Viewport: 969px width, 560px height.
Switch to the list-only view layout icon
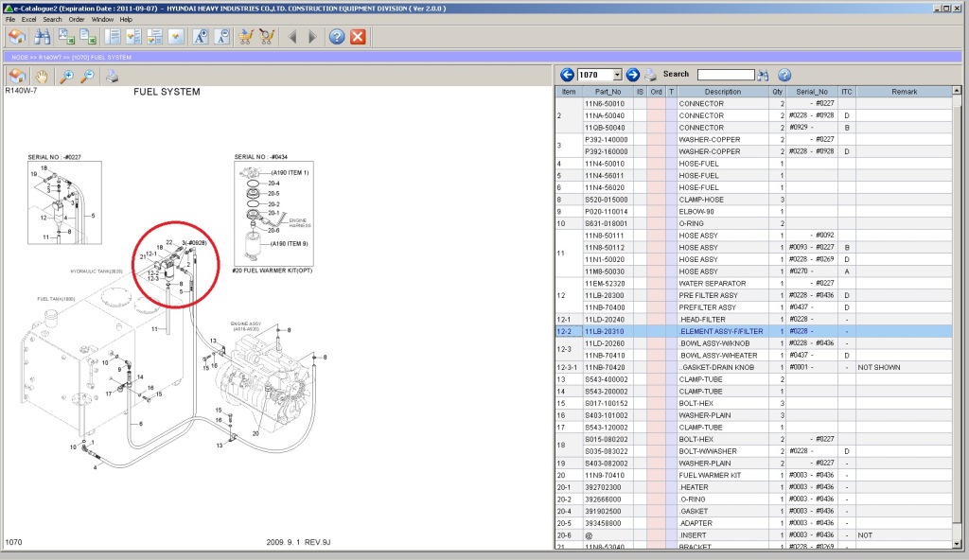[113, 37]
